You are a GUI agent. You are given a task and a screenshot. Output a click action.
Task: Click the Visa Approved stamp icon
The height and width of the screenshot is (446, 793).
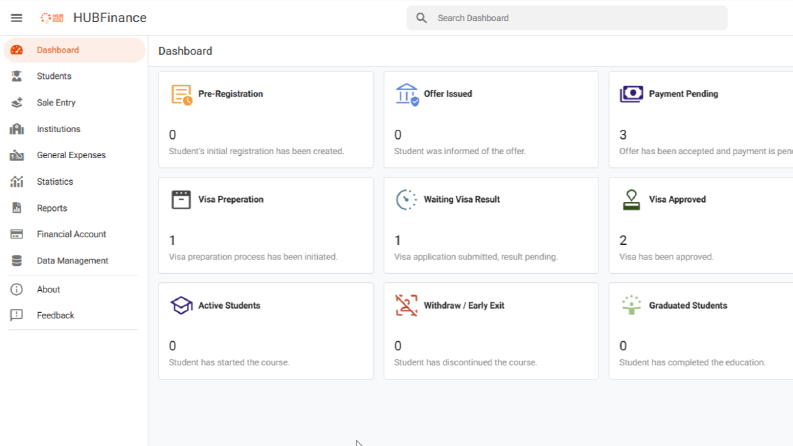(631, 200)
